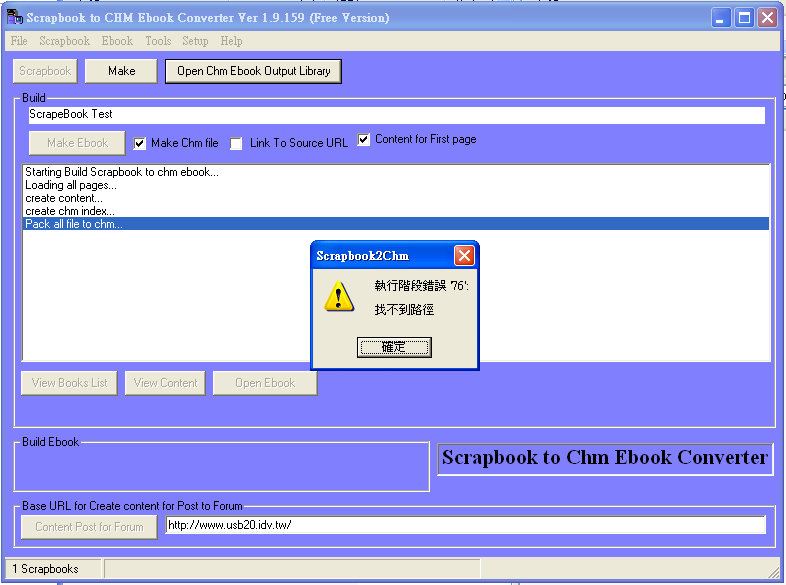The image size is (786, 585).
Task: Click the warning icon in error dialog
Action: [339, 296]
